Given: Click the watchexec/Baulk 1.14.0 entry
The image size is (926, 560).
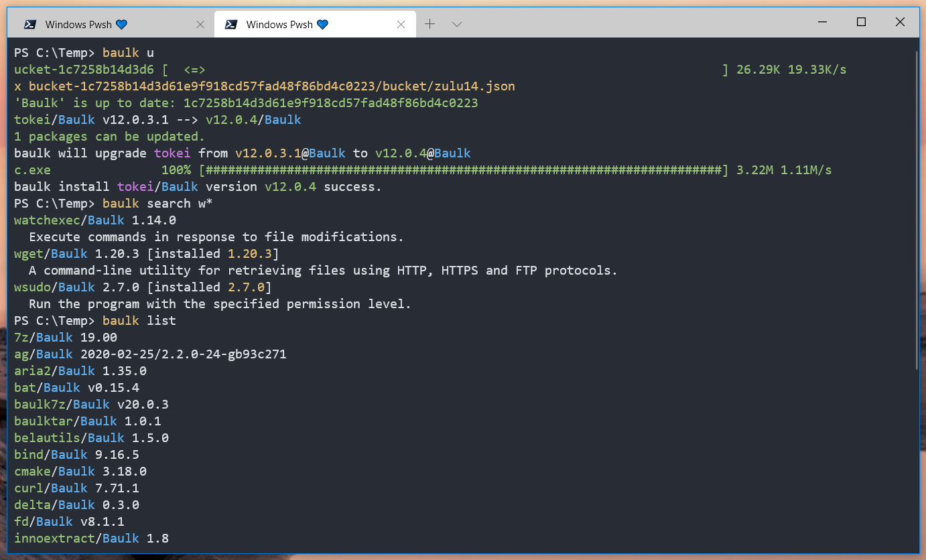Looking at the screenshot, I should tap(95, 220).
